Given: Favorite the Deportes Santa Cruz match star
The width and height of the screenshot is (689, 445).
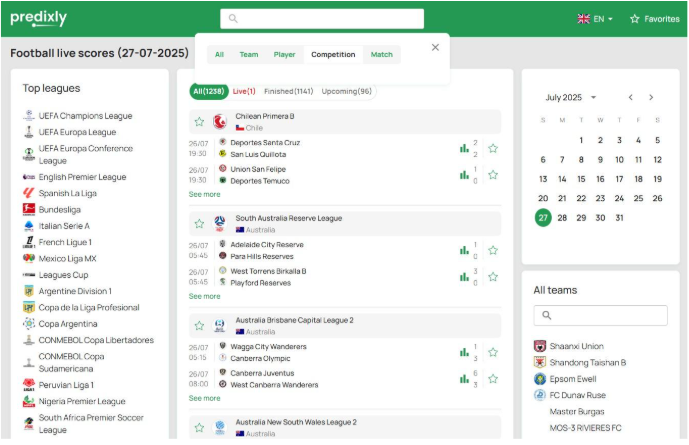Looking at the screenshot, I should pyautogui.click(x=493, y=148).
